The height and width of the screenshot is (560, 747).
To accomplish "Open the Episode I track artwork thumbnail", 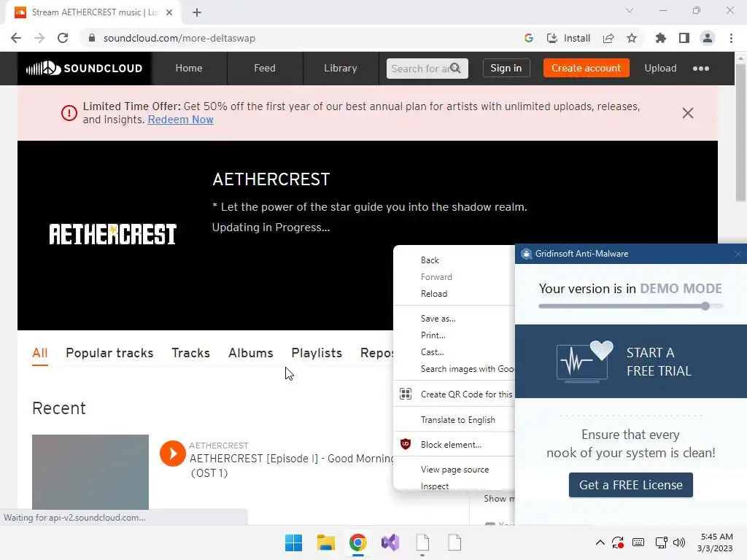I will 90,472.
